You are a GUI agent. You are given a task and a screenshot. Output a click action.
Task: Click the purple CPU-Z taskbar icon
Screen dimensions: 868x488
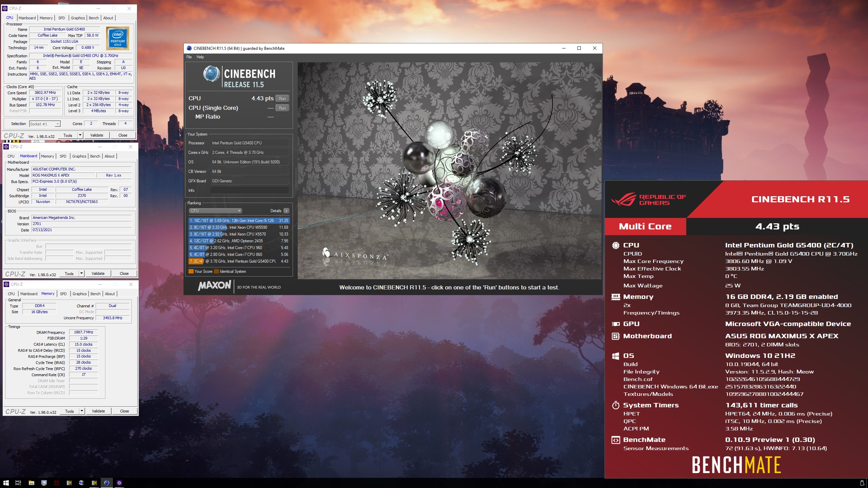pos(119,483)
